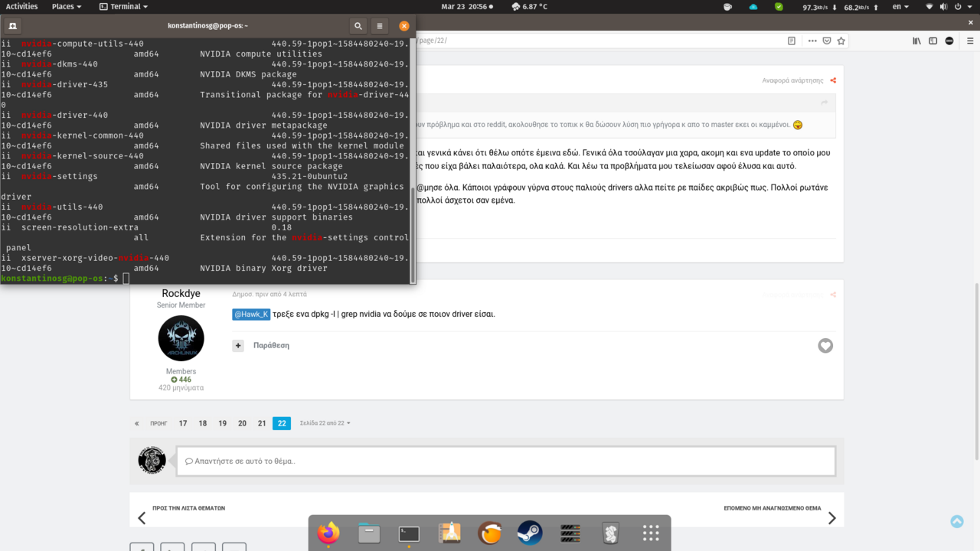Go to page 20
980x551 pixels.
pos(242,423)
